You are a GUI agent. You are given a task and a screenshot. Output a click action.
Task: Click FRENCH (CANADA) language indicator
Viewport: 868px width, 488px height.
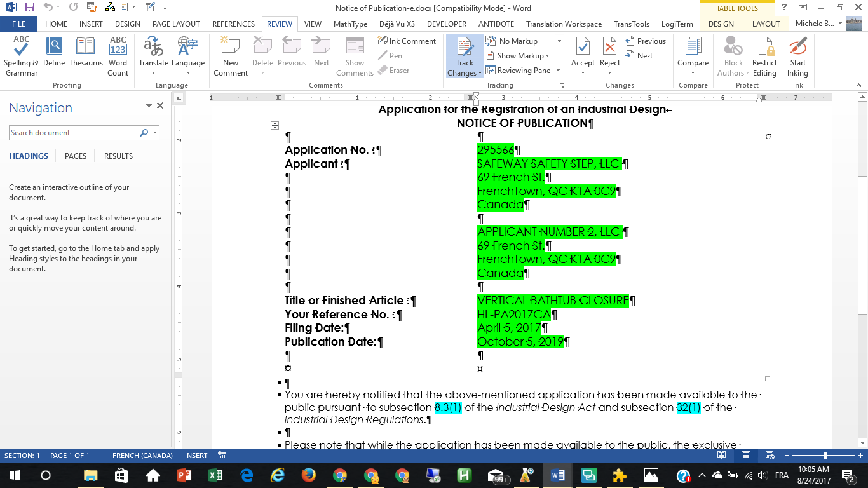142,456
